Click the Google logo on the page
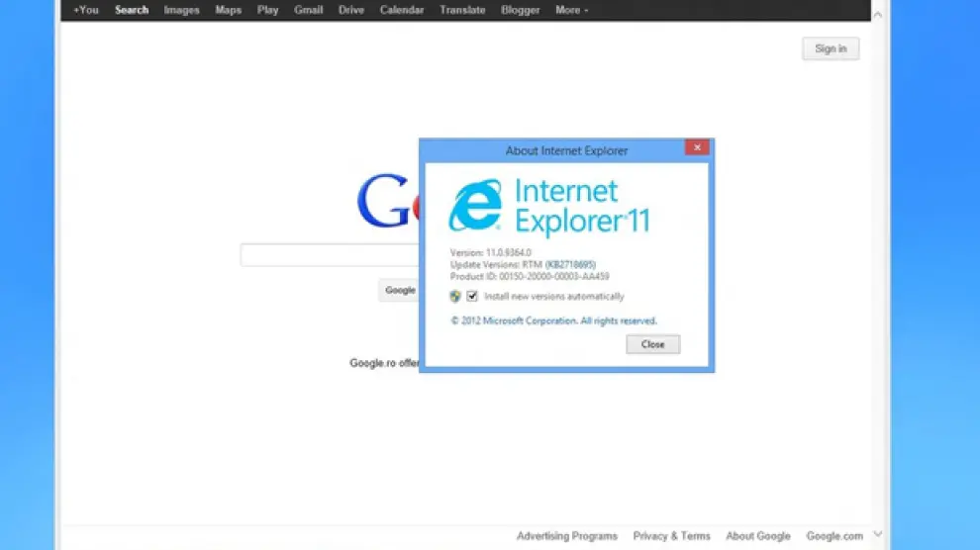Screen dimensions: 980x550 coord(386,203)
